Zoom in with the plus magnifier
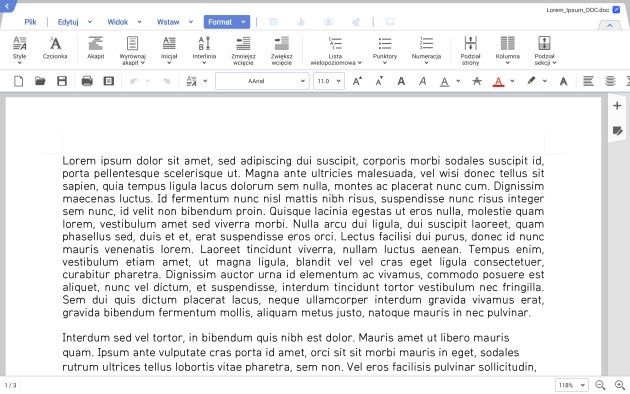 [x=620, y=385]
